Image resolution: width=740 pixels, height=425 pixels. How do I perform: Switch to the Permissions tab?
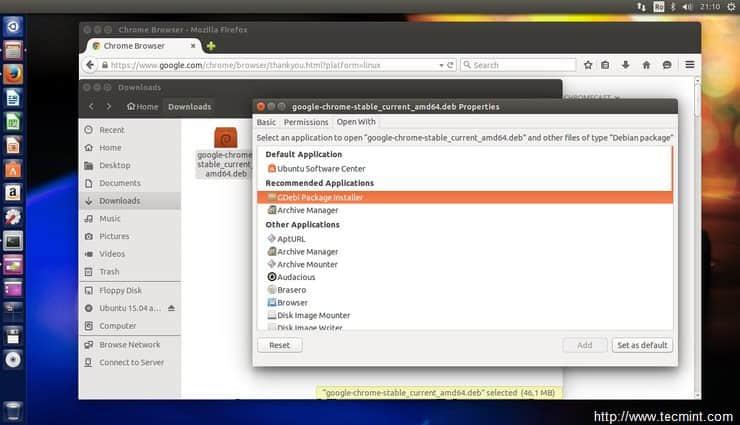coord(306,122)
